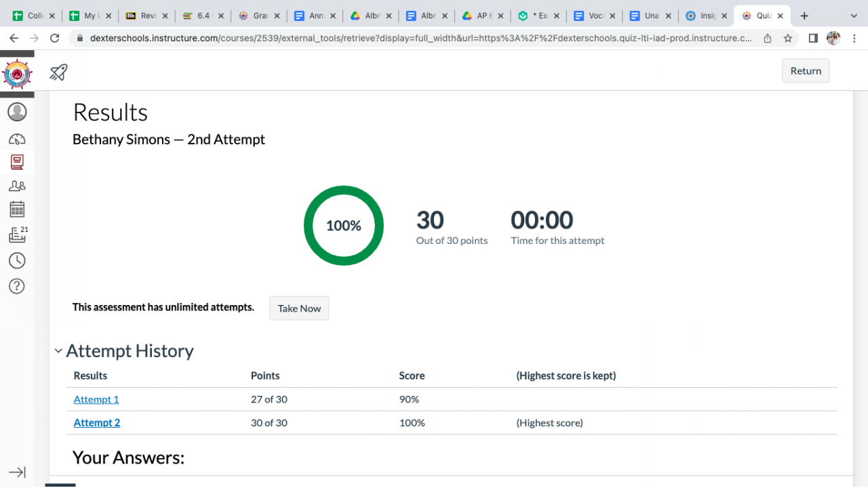Open the Attempt 2 link
Viewport: 868px width, 488px height.
[x=97, y=423]
